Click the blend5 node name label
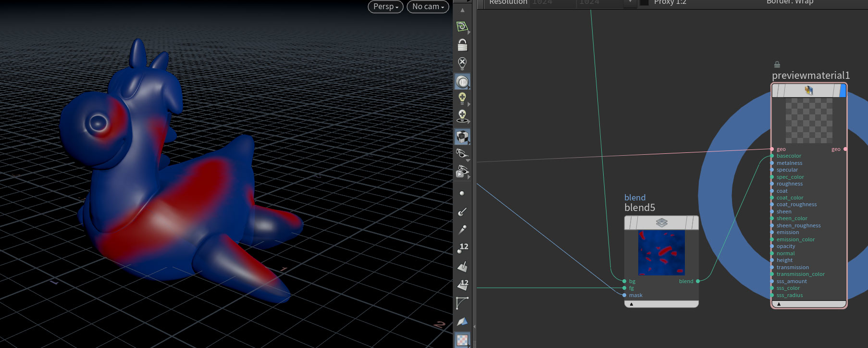This screenshot has width=868, height=348. click(640, 208)
